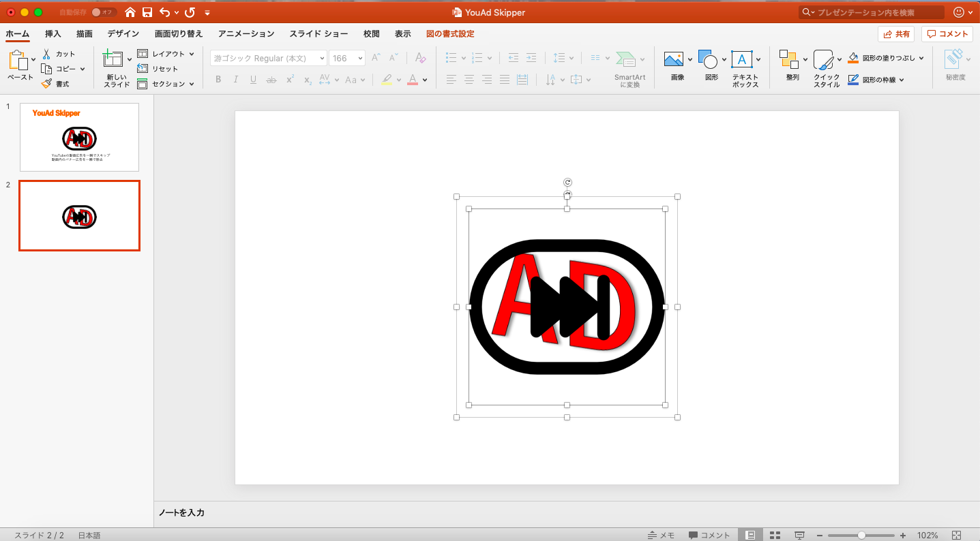
Task: Click the Share (共有) button
Action: tap(896, 34)
